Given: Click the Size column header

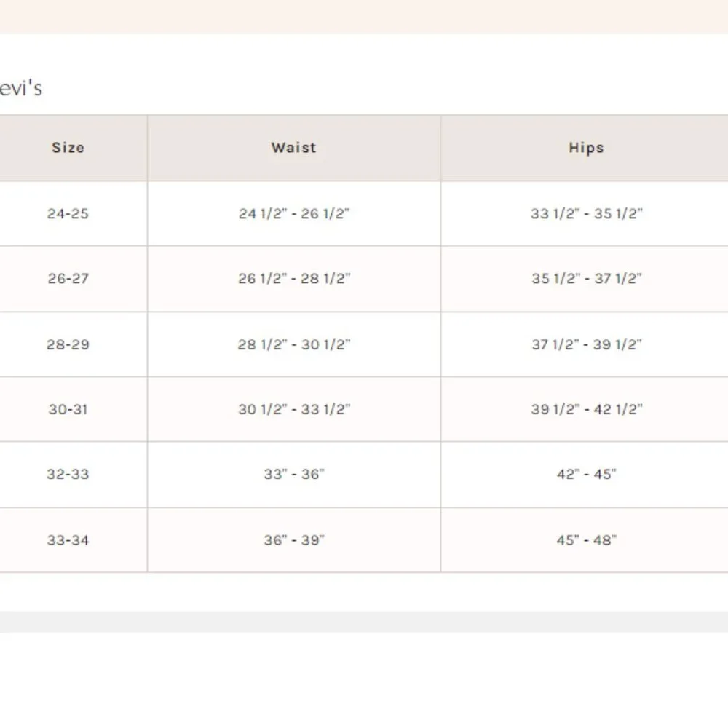Looking at the screenshot, I should click(68, 148).
